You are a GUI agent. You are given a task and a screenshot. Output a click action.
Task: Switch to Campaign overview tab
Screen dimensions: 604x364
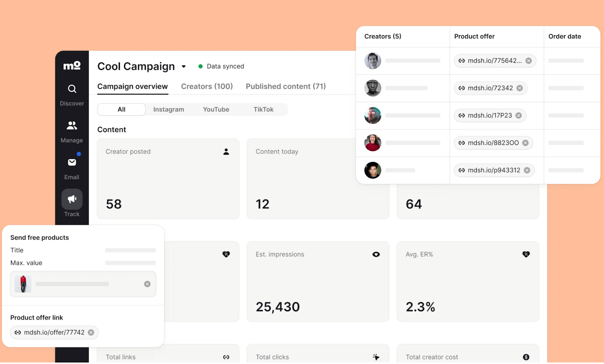(133, 86)
